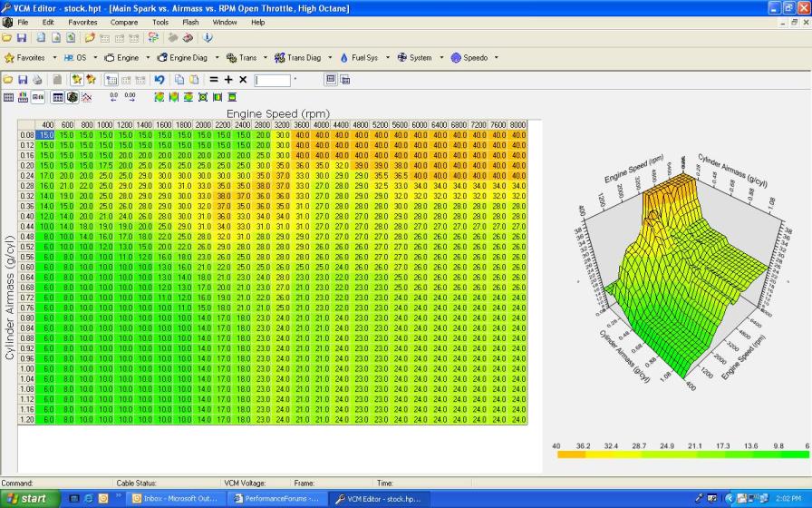
Task: Click the third 3D graph orientation icon
Action: (188, 97)
